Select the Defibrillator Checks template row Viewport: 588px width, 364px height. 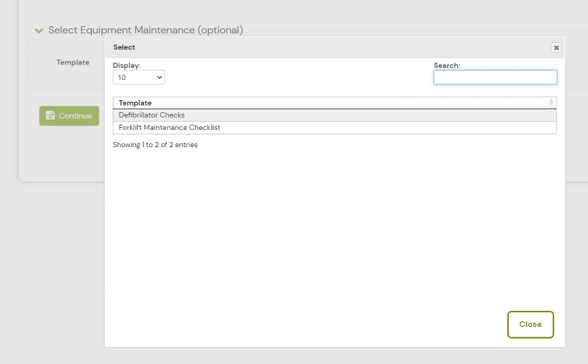[152, 115]
